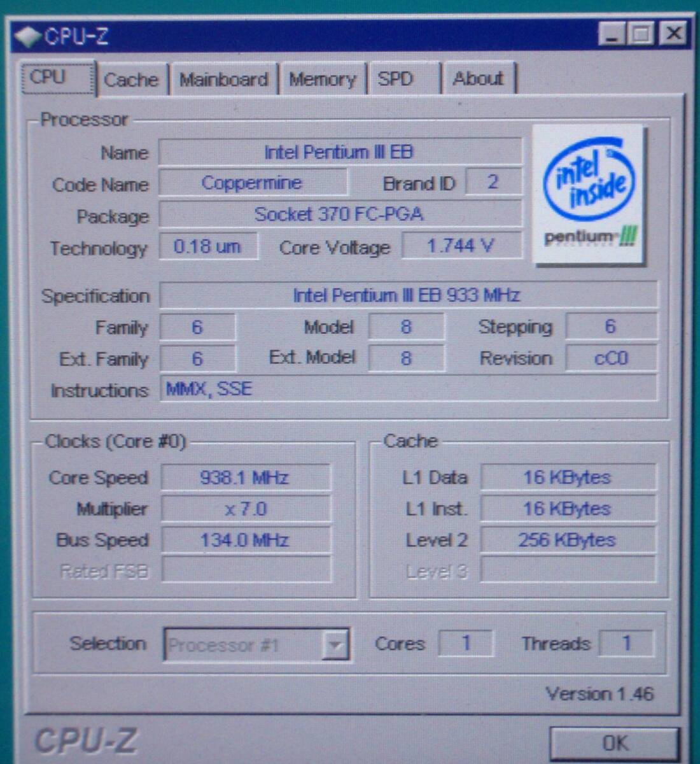The height and width of the screenshot is (764, 700).
Task: Click the Family value field
Action: (x=197, y=327)
